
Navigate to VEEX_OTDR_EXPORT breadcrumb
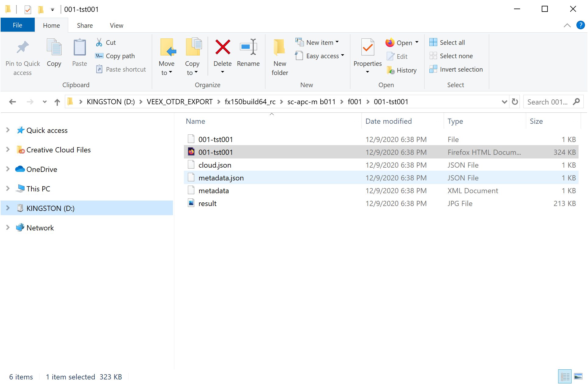179,102
